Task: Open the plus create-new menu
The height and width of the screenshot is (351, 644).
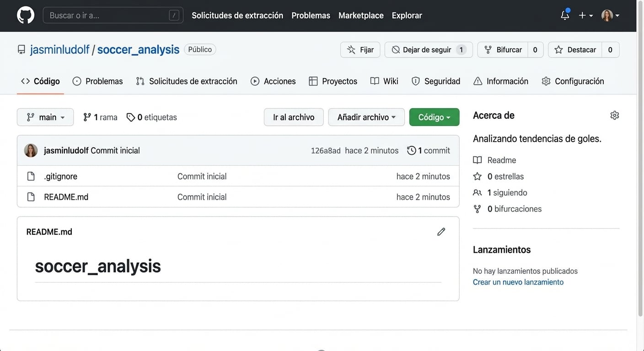Action: pyautogui.click(x=585, y=16)
